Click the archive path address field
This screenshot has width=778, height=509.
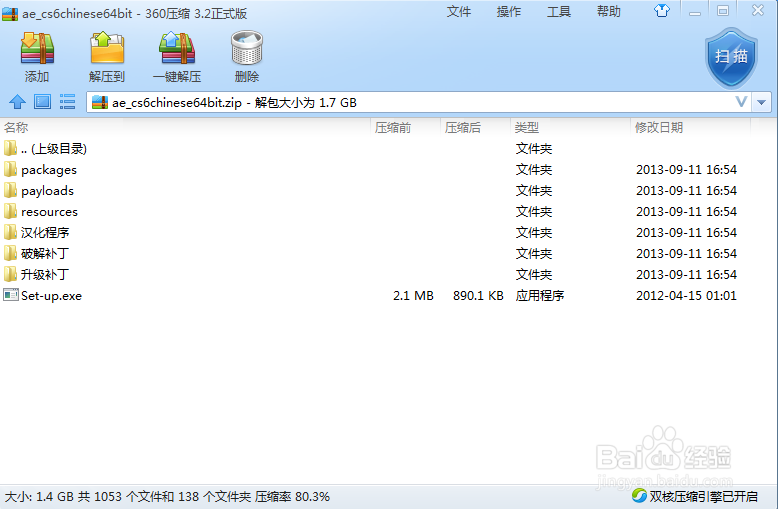pos(419,102)
